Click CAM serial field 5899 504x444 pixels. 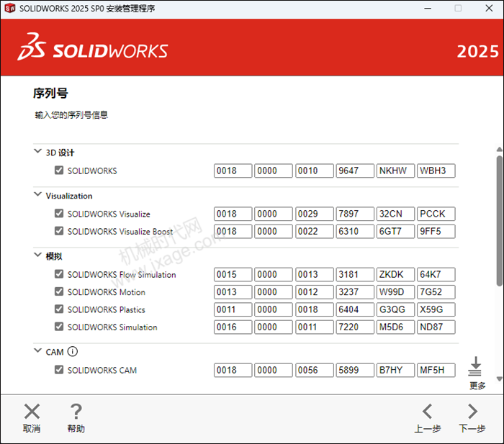(x=355, y=370)
